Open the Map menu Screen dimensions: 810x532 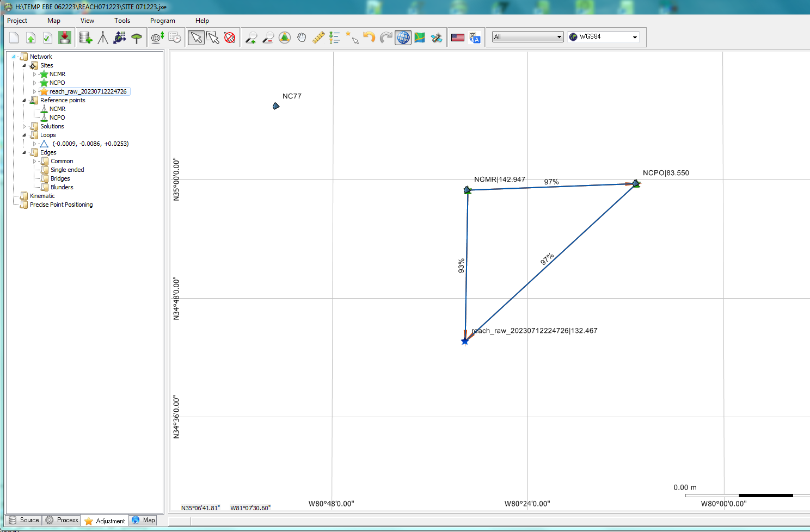(54, 21)
